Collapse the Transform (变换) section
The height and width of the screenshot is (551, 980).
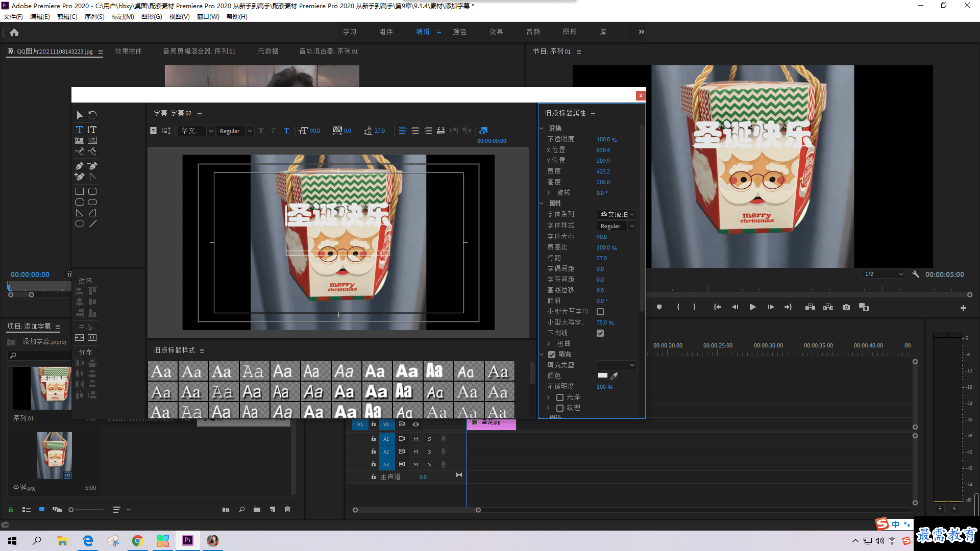542,129
